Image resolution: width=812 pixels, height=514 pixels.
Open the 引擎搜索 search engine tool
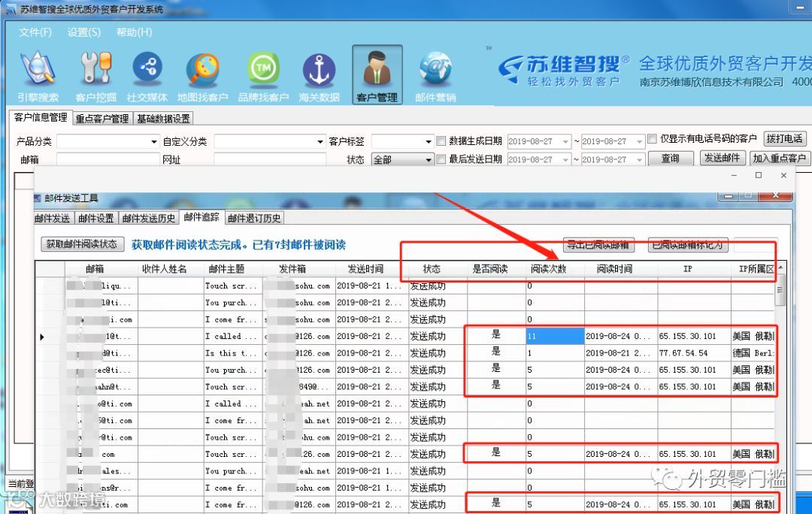(38, 77)
